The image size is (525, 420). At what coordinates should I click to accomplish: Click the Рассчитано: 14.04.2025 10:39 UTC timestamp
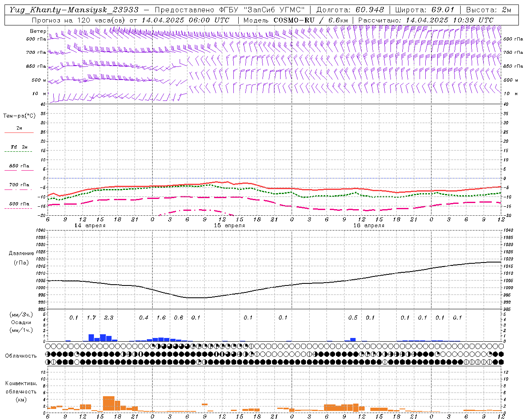[426, 20]
